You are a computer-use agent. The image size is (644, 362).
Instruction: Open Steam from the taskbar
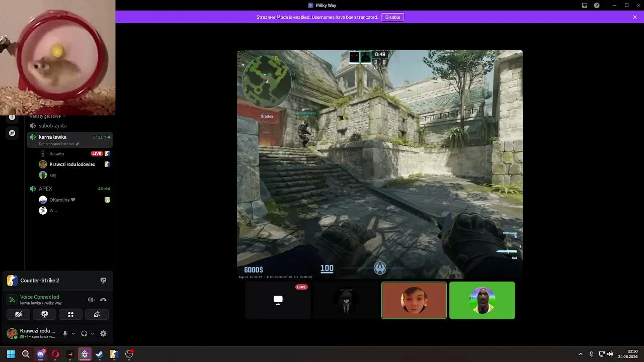click(x=100, y=354)
